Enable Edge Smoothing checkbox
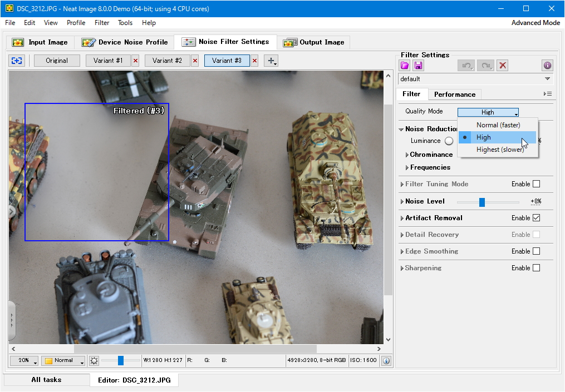Viewport: 565px width, 392px height. pyautogui.click(x=536, y=251)
